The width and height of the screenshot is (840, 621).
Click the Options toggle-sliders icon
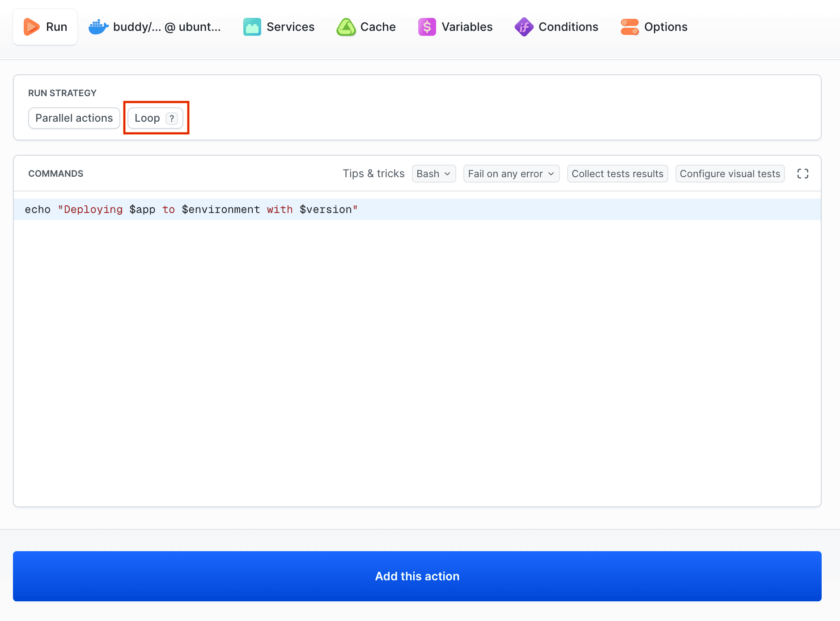[x=631, y=26]
